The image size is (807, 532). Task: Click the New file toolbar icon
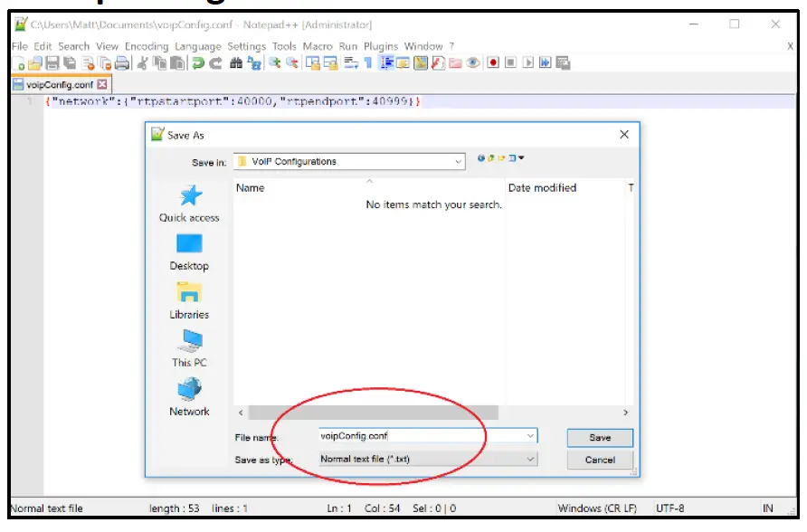(18, 63)
